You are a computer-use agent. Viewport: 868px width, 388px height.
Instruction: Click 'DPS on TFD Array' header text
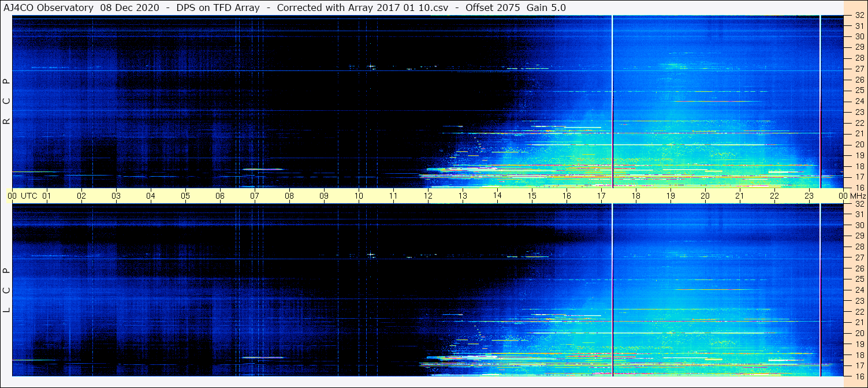pyautogui.click(x=217, y=8)
